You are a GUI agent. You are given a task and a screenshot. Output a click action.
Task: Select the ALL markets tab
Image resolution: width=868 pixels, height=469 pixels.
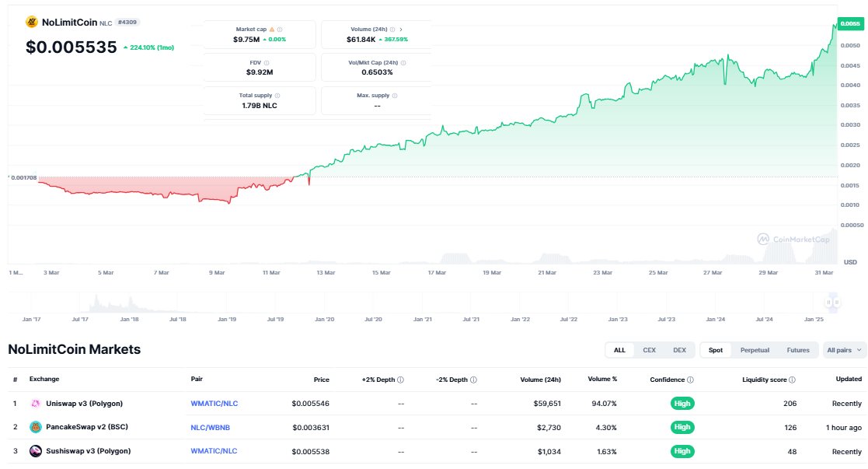[x=619, y=350]
